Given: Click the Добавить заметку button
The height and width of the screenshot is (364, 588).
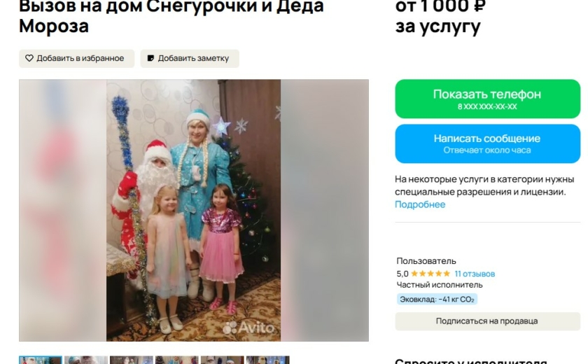Looking at the screenshot, I should (x=190, y=59).
